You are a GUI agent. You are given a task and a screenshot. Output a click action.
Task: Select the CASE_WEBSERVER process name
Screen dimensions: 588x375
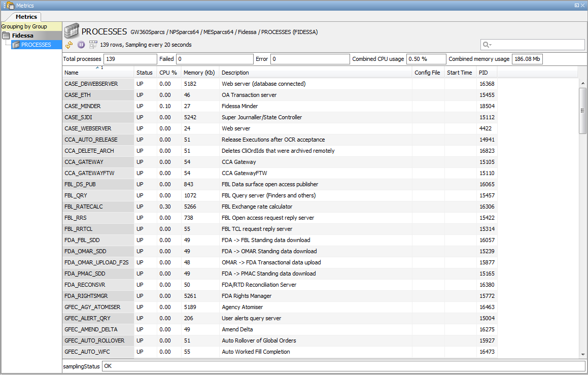coord(88,128)
